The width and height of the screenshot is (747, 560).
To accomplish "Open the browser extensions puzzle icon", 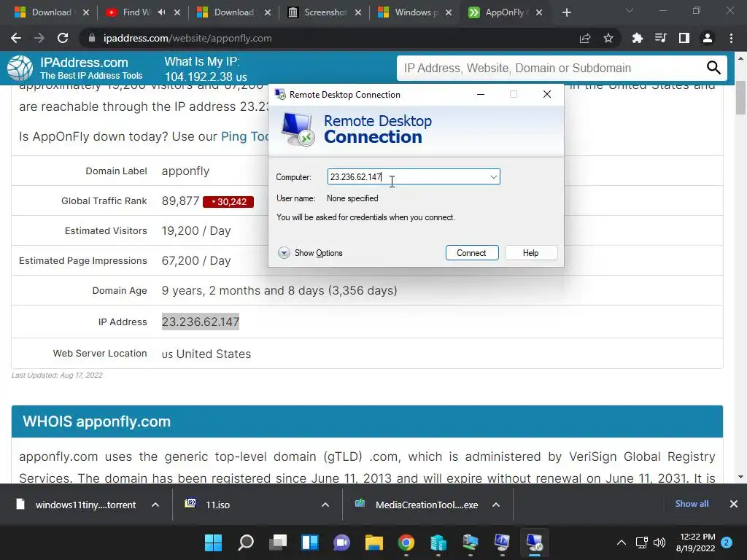I will 637,38.
